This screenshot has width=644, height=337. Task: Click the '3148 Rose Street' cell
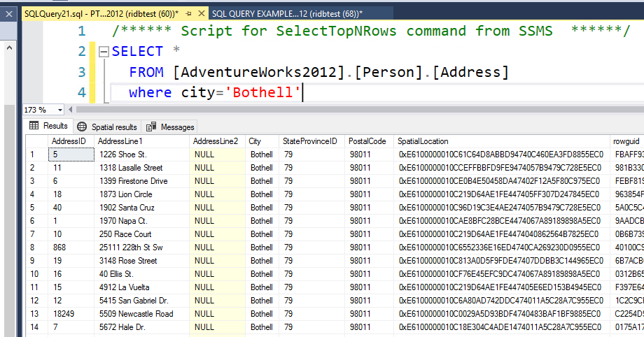141,261
